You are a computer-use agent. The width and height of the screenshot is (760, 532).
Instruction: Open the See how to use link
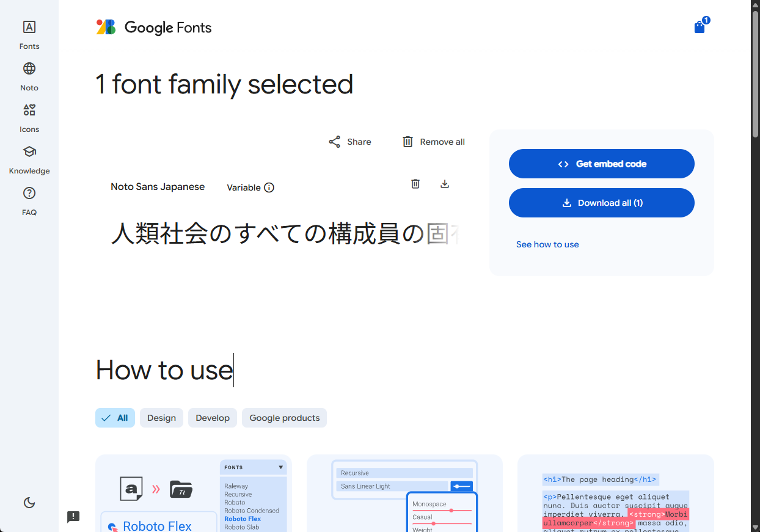(547, 244)
